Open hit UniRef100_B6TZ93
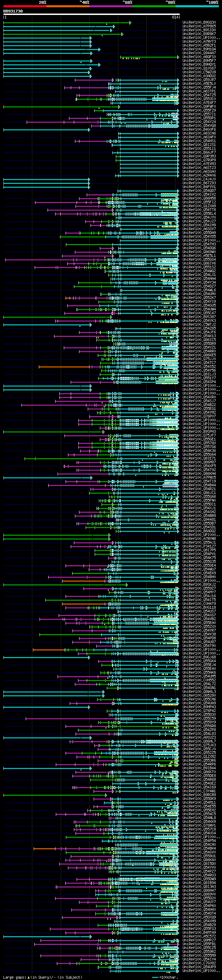The image size is (222, 980). [199, 183]
